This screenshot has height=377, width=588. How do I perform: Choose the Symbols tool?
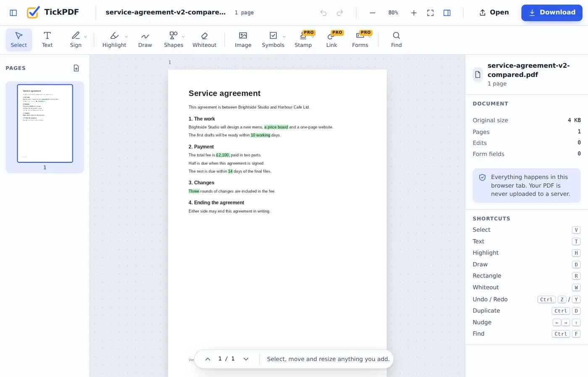point(273,40)
